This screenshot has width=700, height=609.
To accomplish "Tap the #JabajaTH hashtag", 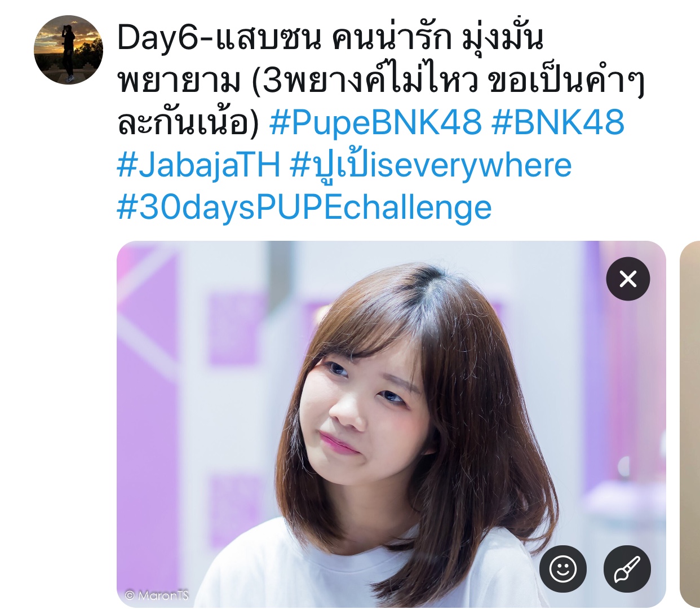I will [x=198, y=165].
